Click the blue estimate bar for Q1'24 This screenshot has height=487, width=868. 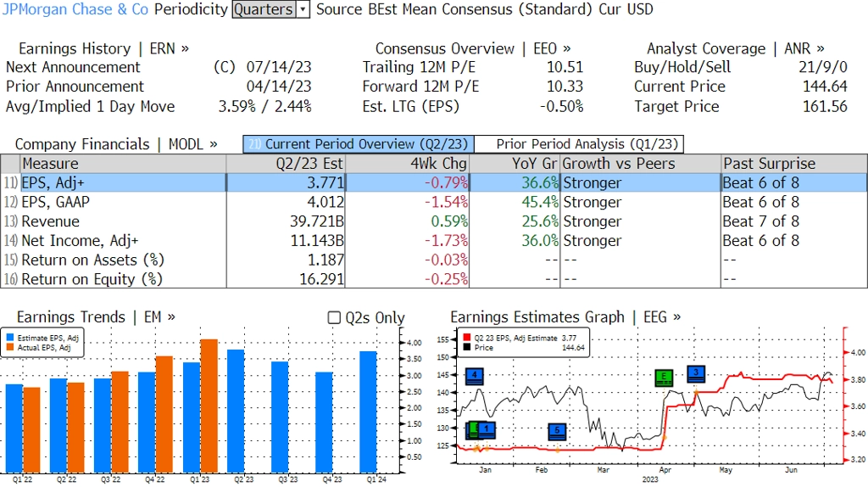coord(368,411)
